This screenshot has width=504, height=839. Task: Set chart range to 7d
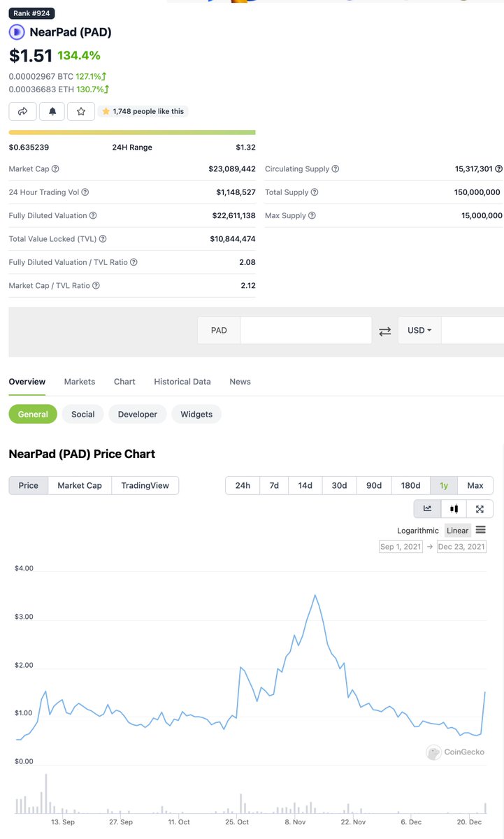(274, 485)
